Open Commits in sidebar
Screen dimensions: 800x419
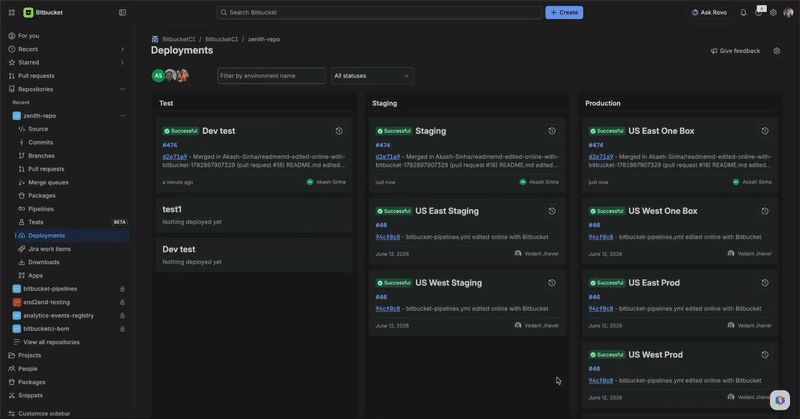(40, 142)
